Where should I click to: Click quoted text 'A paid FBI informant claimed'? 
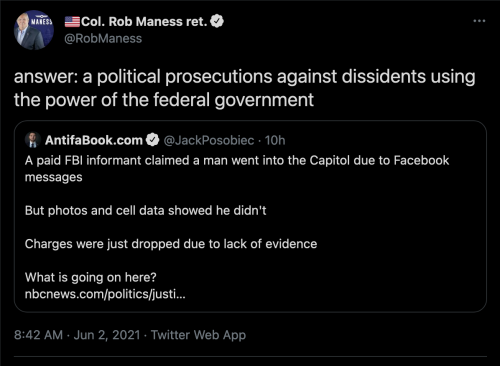112,160
